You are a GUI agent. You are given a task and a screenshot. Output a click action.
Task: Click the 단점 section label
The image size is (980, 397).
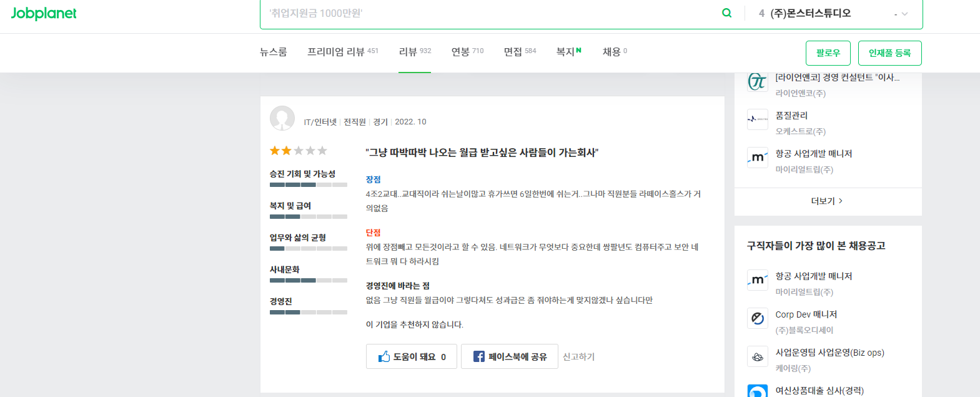(374, 233)
